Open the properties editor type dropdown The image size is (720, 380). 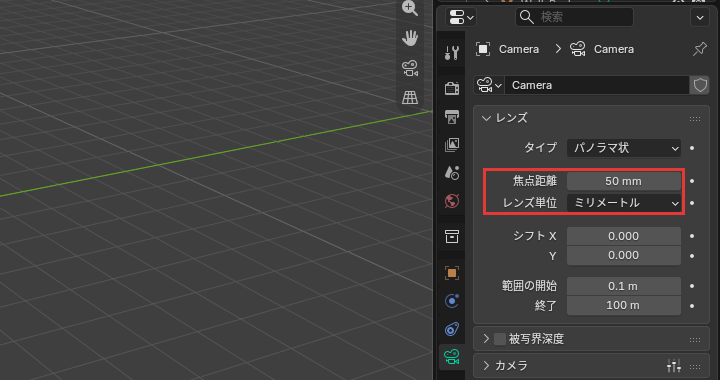tap(461, 18)
